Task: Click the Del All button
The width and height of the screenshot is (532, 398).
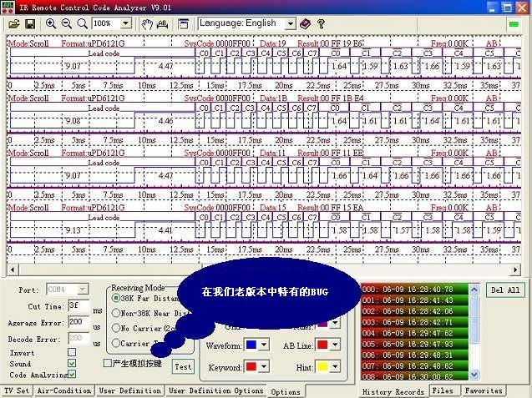Action: click(x=506, y=290)
